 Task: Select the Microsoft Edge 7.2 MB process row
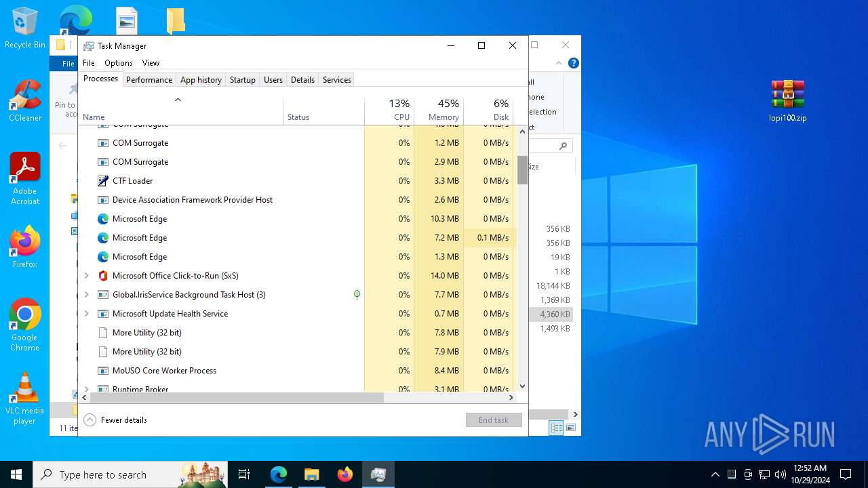298,238
